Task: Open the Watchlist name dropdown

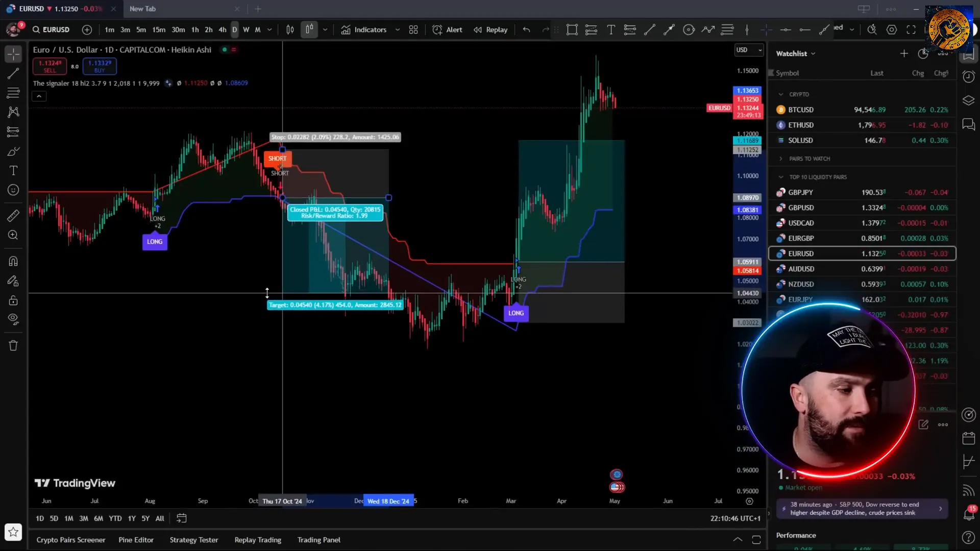Action: (x=796, y=54)
